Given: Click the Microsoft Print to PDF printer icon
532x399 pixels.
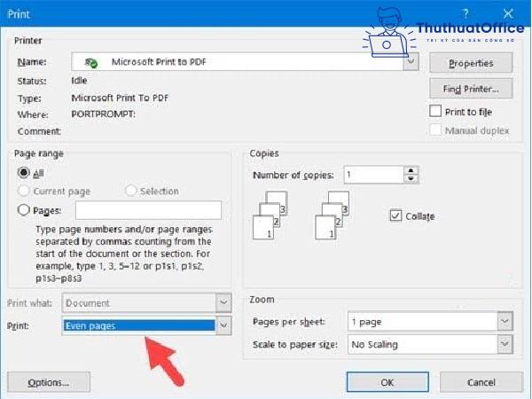Looking at the screenshot, I should (x=91, y=62).
